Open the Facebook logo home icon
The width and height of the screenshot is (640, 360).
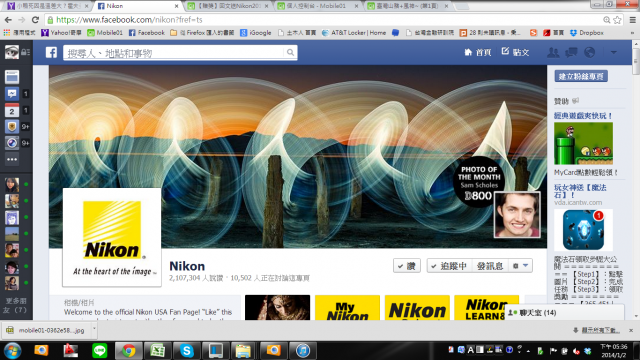click(51, 52)
